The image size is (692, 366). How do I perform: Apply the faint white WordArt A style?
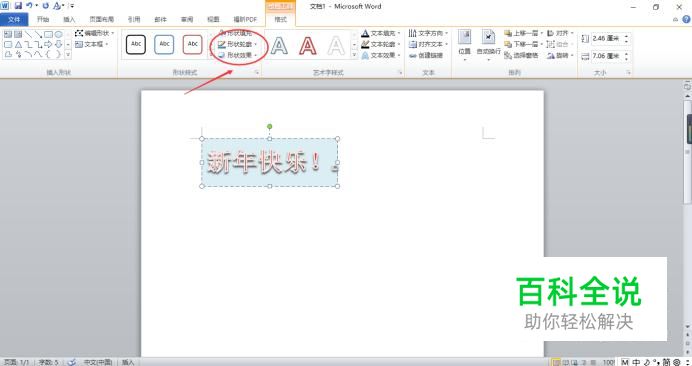tap(336, 45)
